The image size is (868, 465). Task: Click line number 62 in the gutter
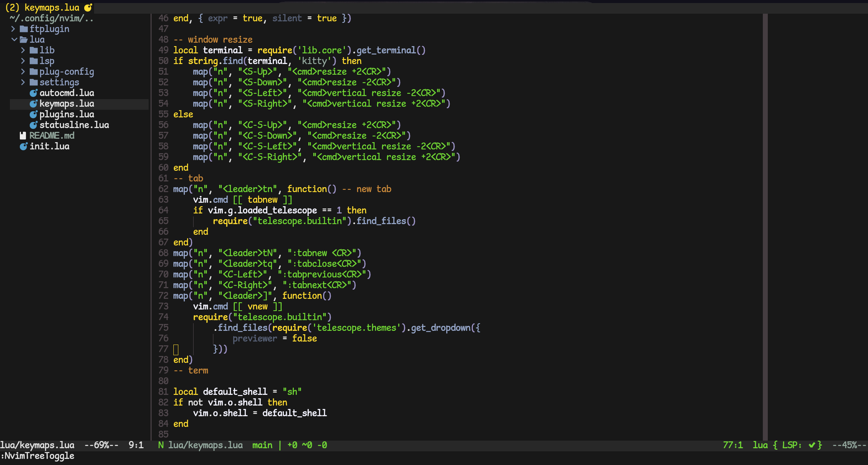pyautogui.click(x=163, y=189)
